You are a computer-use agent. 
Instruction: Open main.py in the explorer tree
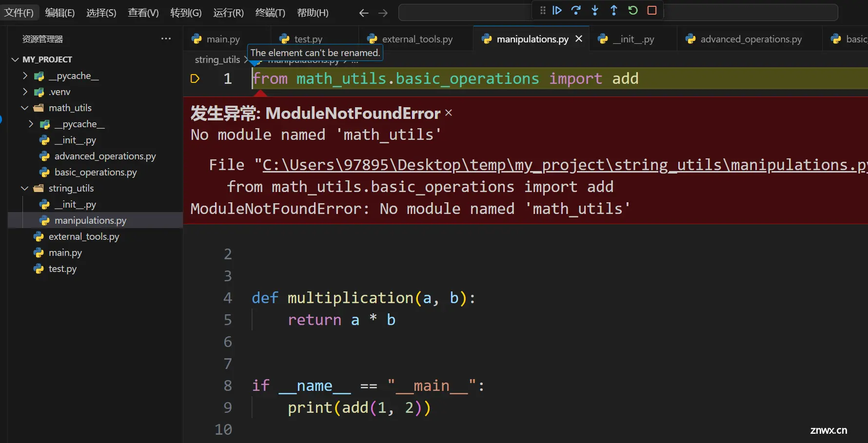tap(65, 252)
